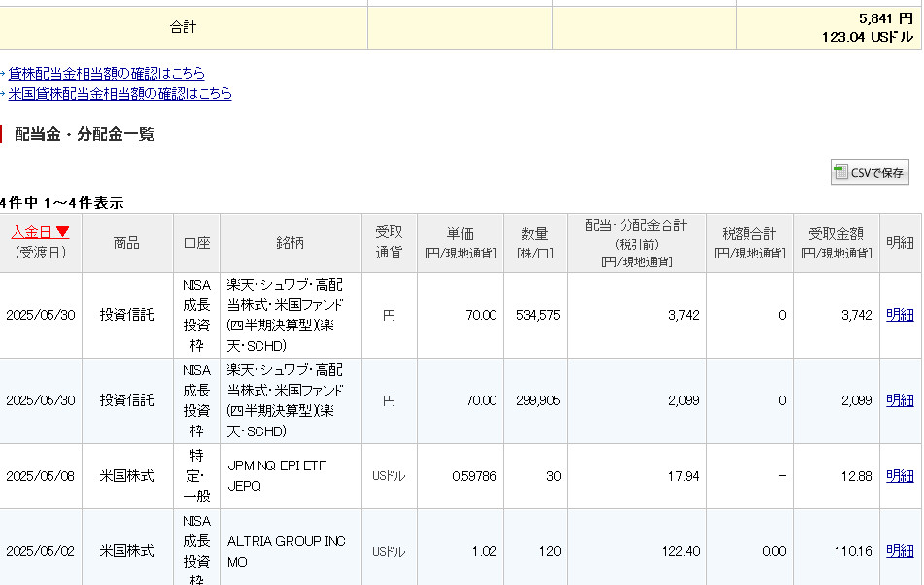The width and height of the screenshot is (924, 585).
Task: Open 明細 for the JEPQ dividend row
Action: click(x=900, y=475)
